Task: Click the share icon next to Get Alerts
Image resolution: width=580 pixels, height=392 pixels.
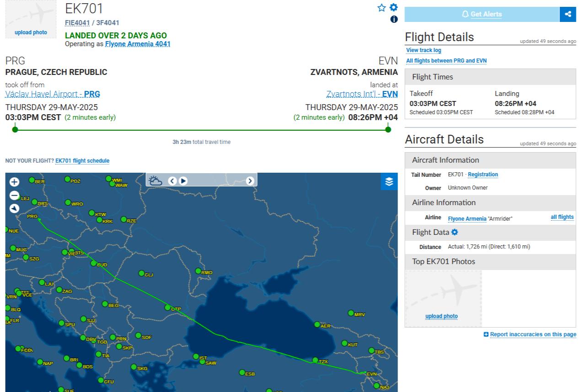Action: pos(568,14)
